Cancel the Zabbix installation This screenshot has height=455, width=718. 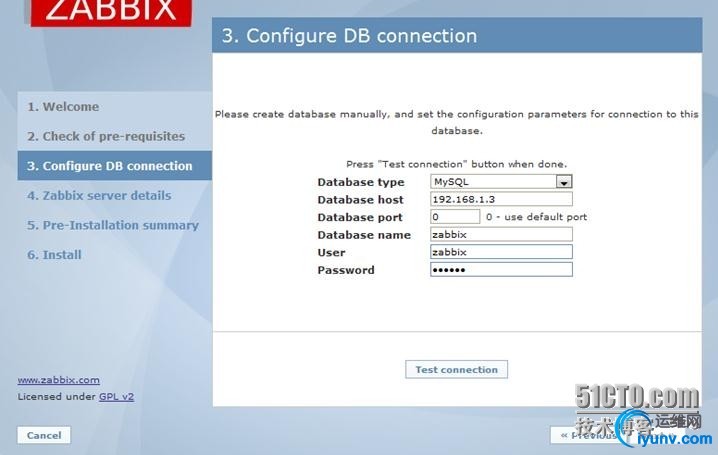44,435
